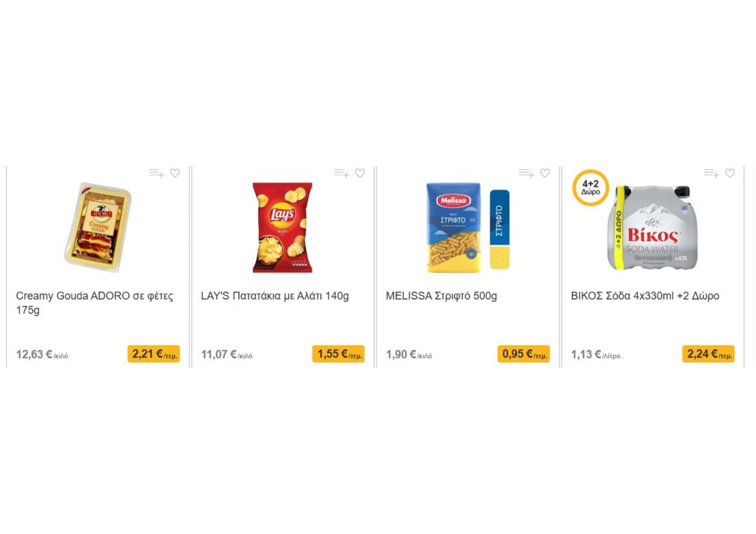Click the 4+2 Δώρο offer badge

(590, 188)
